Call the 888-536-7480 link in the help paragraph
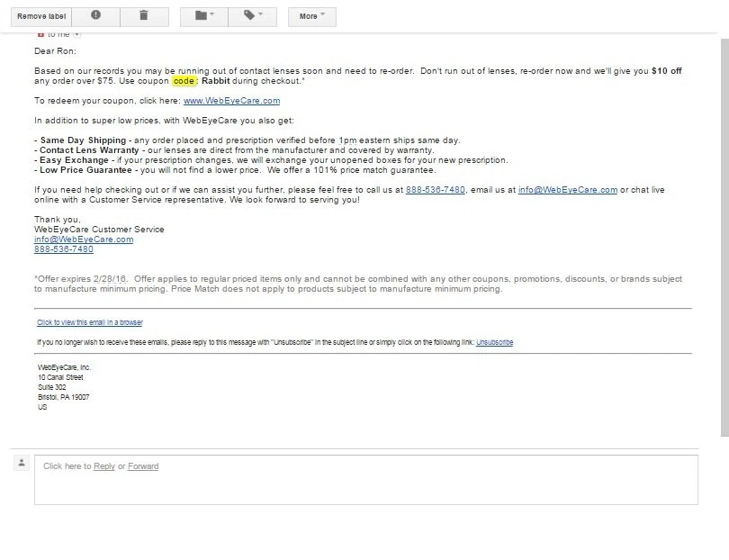 pyautogui.click(x=436, y=190)
